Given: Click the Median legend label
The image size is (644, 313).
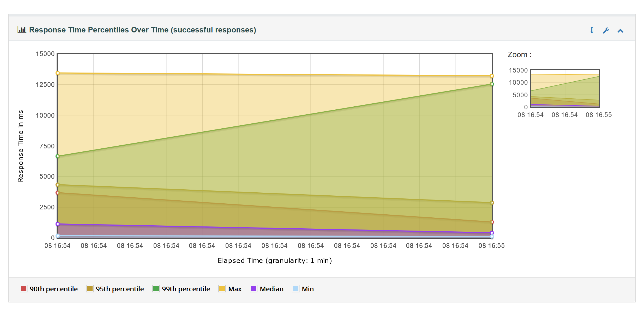Looking at the screenshot, I should (x=271, y=289).
